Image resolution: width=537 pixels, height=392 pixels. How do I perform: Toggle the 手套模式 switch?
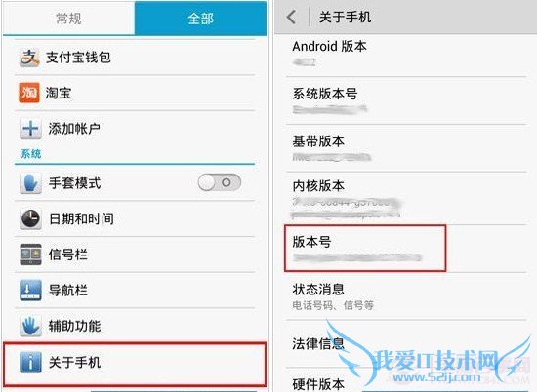219,182
